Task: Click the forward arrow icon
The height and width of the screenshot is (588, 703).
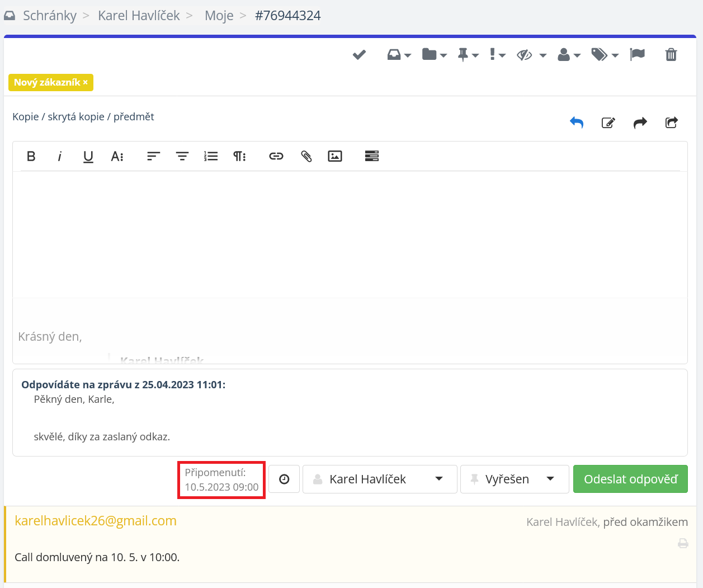Action: tap(640, 123)
